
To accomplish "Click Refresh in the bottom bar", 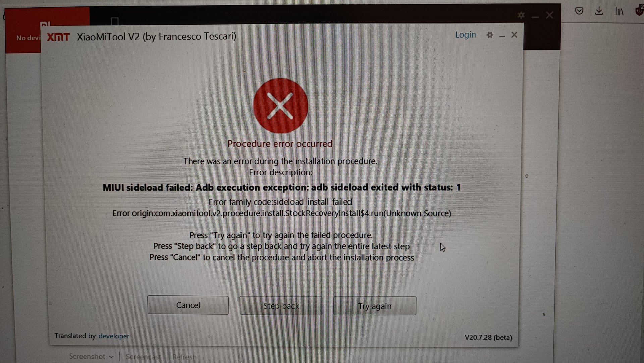I will (184, 357).
